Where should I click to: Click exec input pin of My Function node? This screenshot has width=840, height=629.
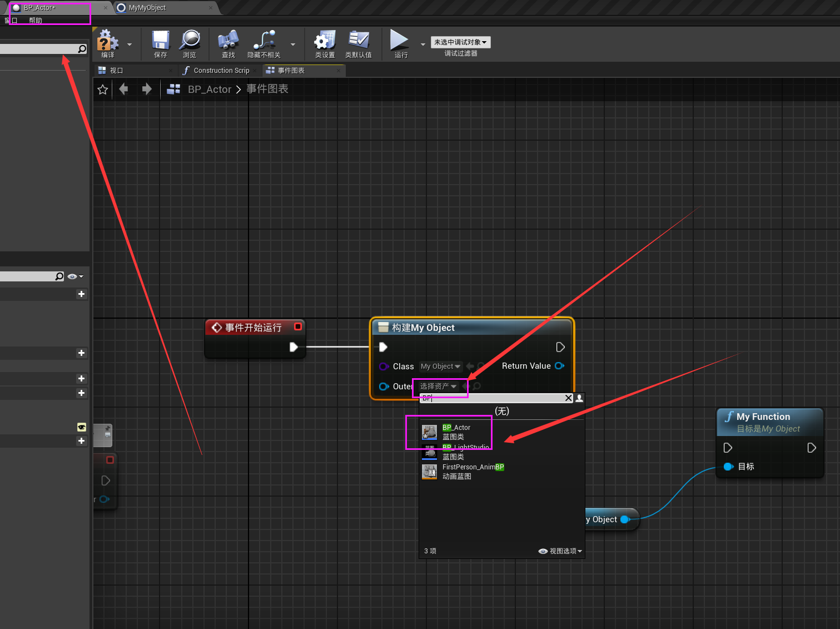tap(728, 448)
